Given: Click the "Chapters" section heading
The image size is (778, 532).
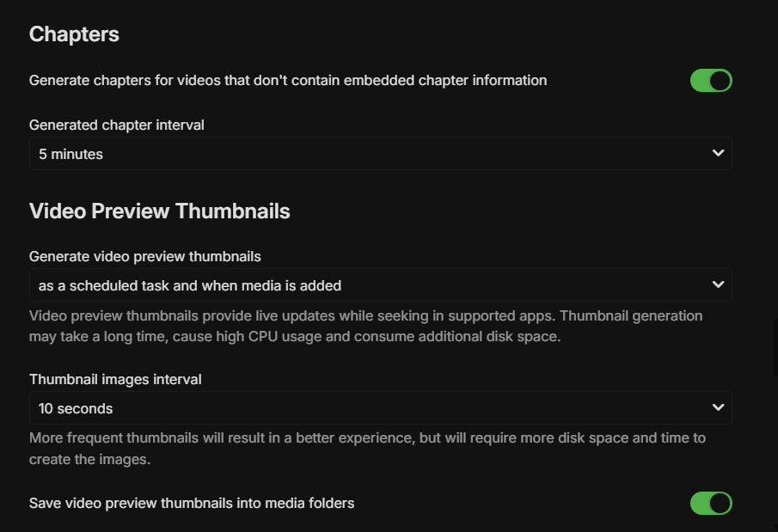Looking at the screenshot, I should pos(74,34).
